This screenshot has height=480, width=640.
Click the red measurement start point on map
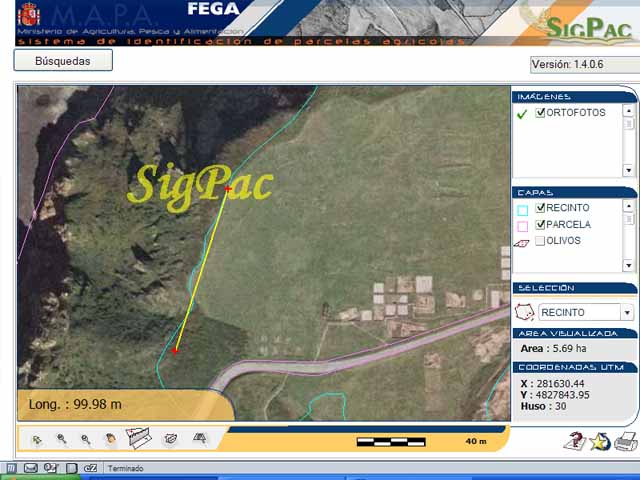coord(228,188)
